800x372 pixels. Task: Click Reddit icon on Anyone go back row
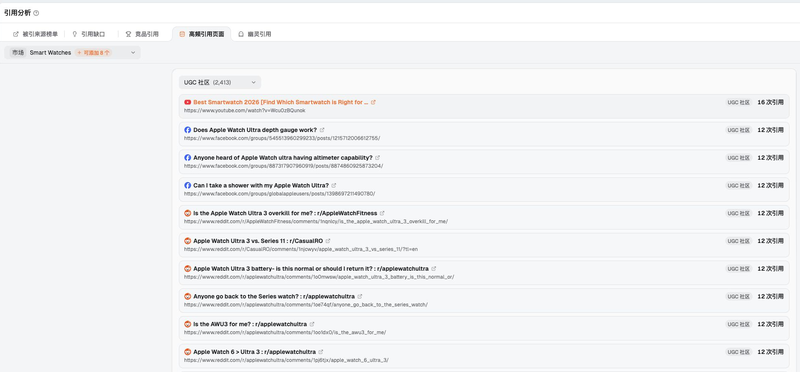point(188,296)
